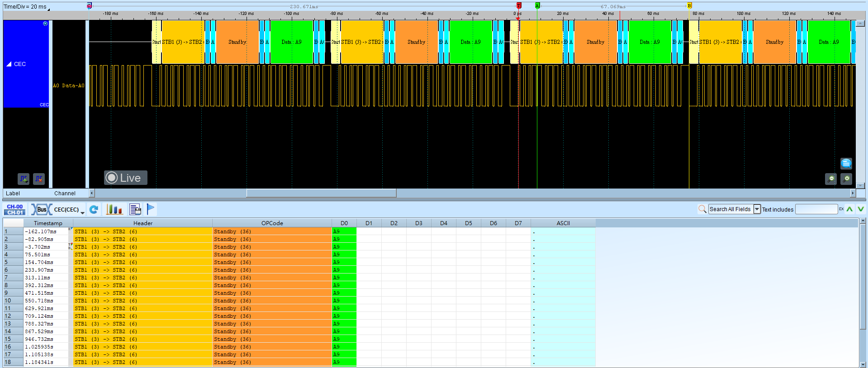The width and height of the screenshot is (868, 368).
Task: Select the row with timestamp 1.025935s
Action: pyautogui.click(x=299, y=347)
